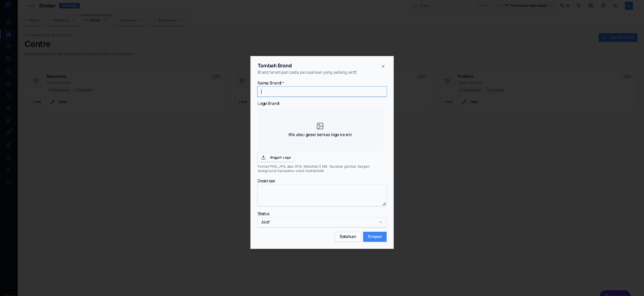Open the open-book icon in sidebar
The image size is (644, 296).
point(9,47)
